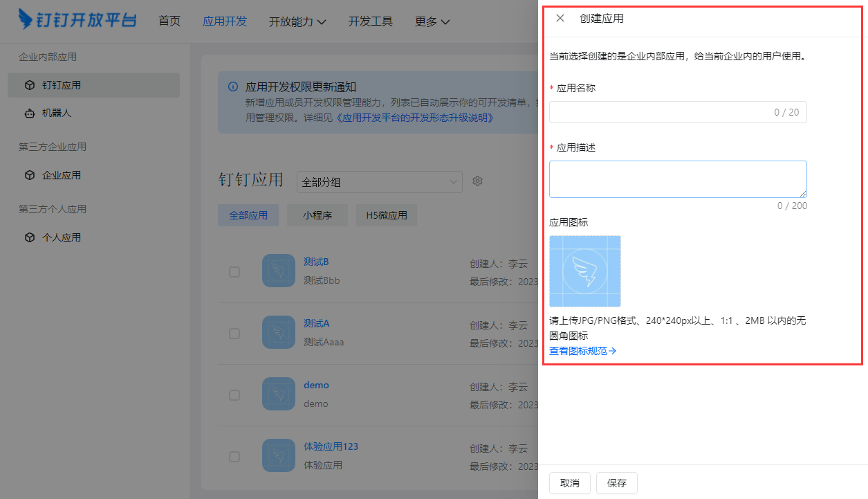Switch to the H5微应用 filter tab
The height and width of the screenshot is (499, 868).
point(387,215)
